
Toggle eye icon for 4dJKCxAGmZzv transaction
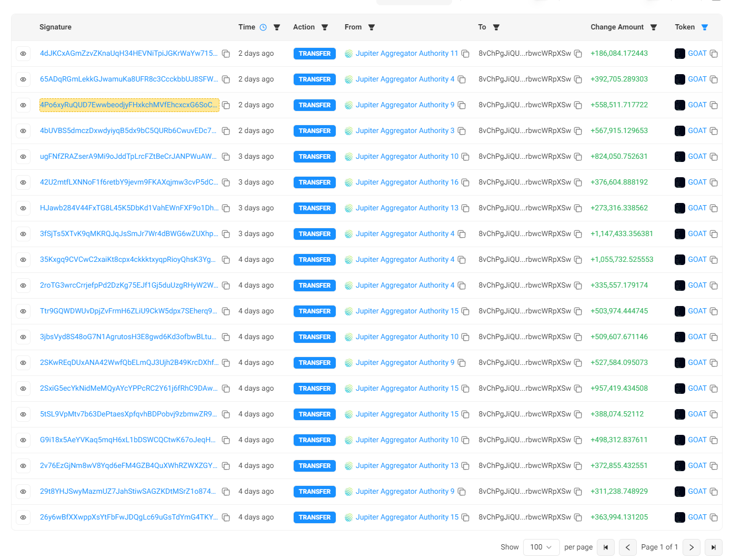[x=23, y=54]
